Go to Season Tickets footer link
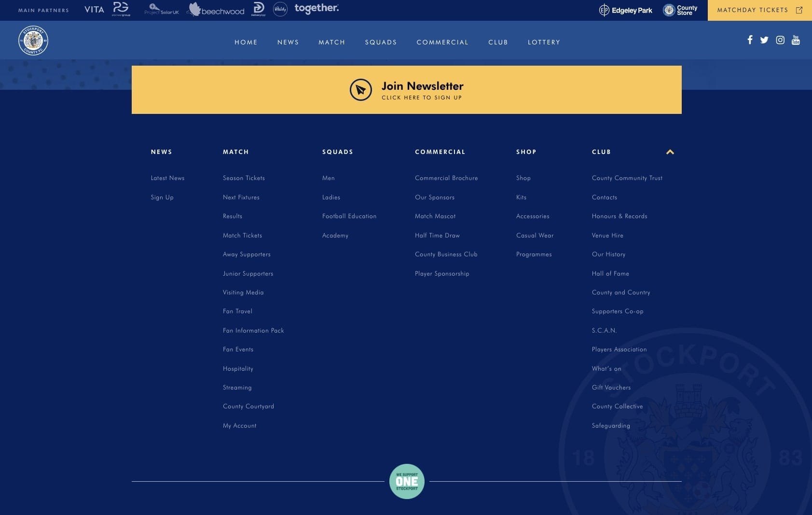Screen dimensions: 812x515 pyautogui.click(x=244, y=178)
